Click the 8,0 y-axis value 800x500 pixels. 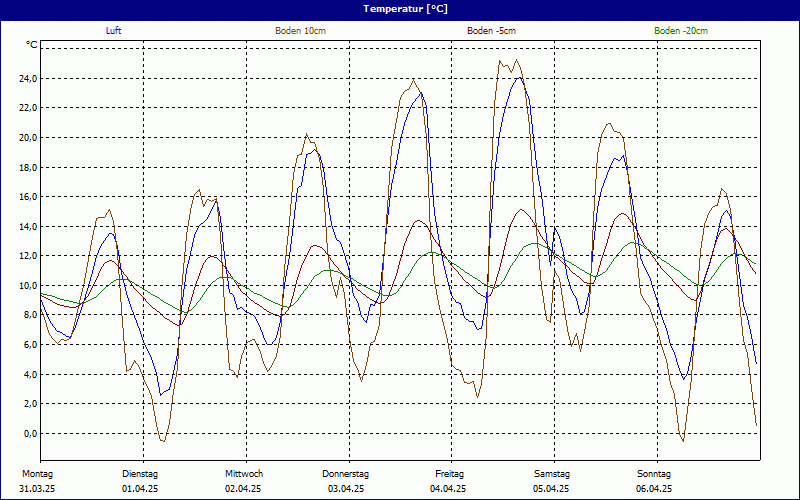31,315
